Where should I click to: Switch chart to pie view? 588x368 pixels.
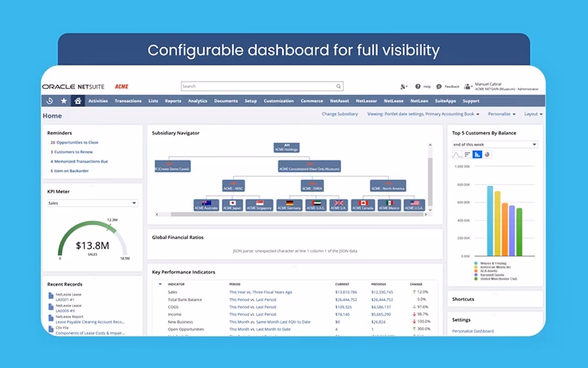click(x=487, y=155)
